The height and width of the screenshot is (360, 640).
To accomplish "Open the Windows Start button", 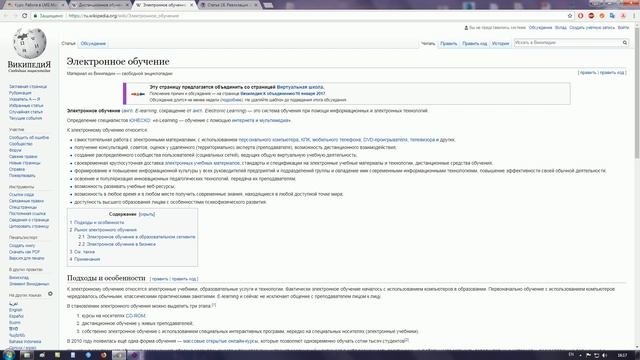I will click(8, 355).
